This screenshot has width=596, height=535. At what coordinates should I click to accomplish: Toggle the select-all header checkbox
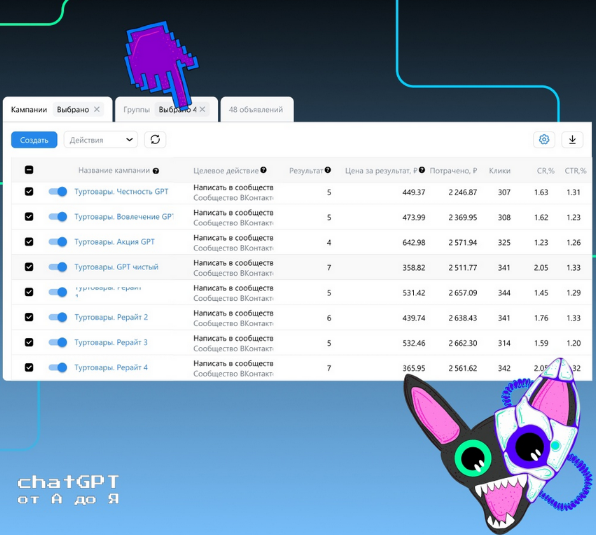(29, 170)
